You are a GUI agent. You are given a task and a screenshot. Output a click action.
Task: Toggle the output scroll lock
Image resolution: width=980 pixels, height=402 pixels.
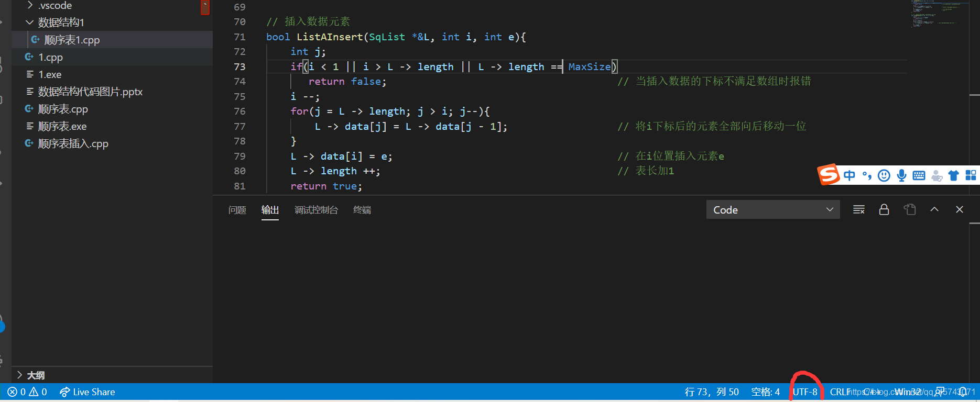[884, 210]
